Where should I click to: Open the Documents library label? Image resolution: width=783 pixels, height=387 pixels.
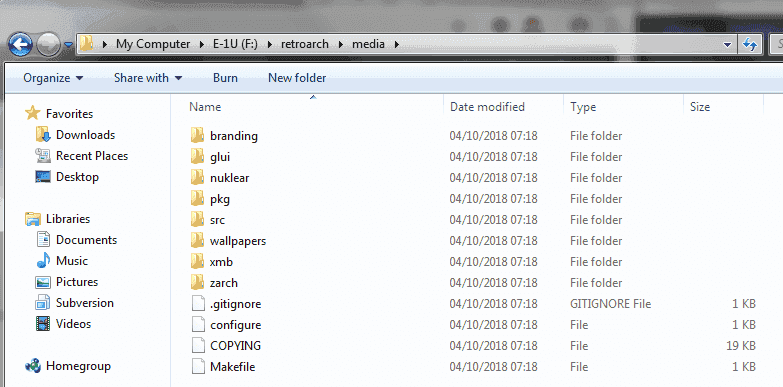86,240
